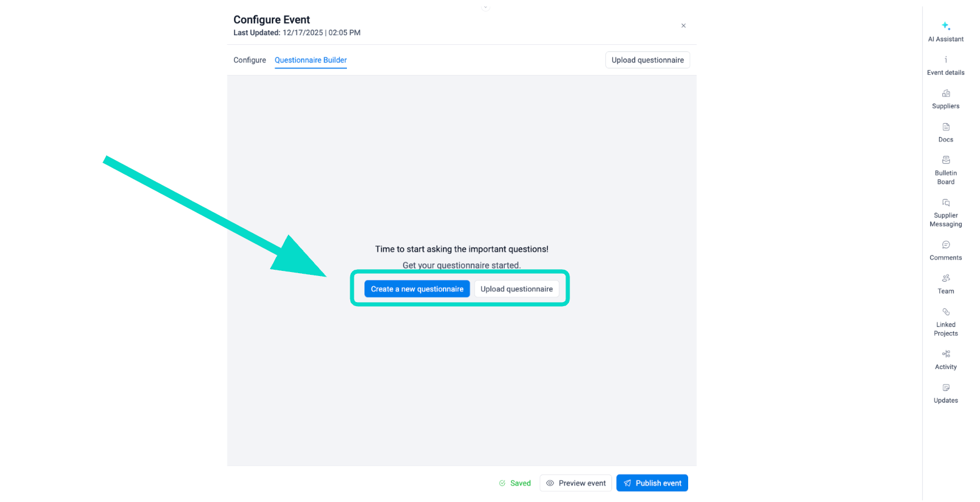The width and height of the screenshot is (980, 502).
Task: Open the Suppliers panel
Action: pos(945,99)
